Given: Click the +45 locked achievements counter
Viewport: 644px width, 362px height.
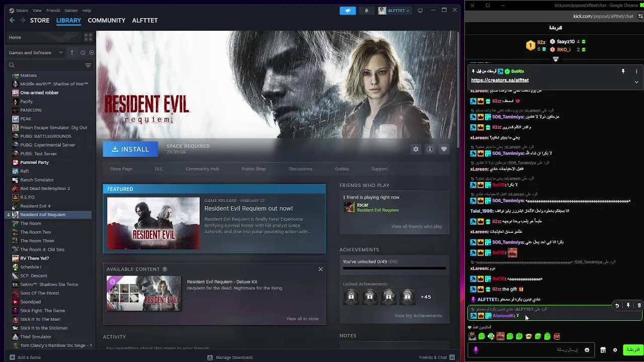Looking at the screenshot, I should (x=426, y=297).
